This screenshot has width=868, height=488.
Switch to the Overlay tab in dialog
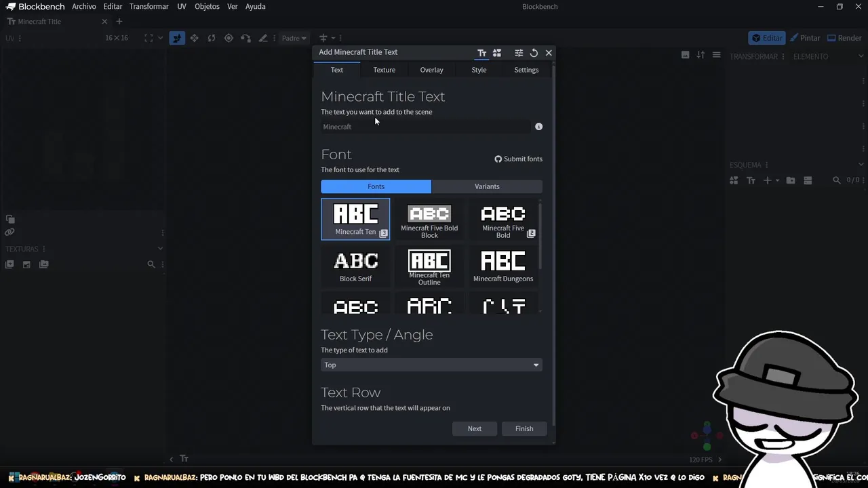(x=431, y=70)
